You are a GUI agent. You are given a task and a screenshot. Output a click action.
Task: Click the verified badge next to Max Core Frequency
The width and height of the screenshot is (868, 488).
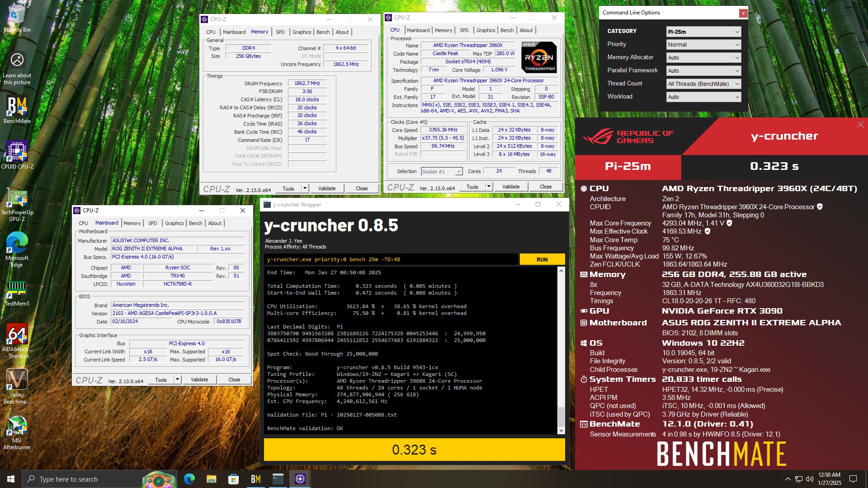click(x=729, y=223)
